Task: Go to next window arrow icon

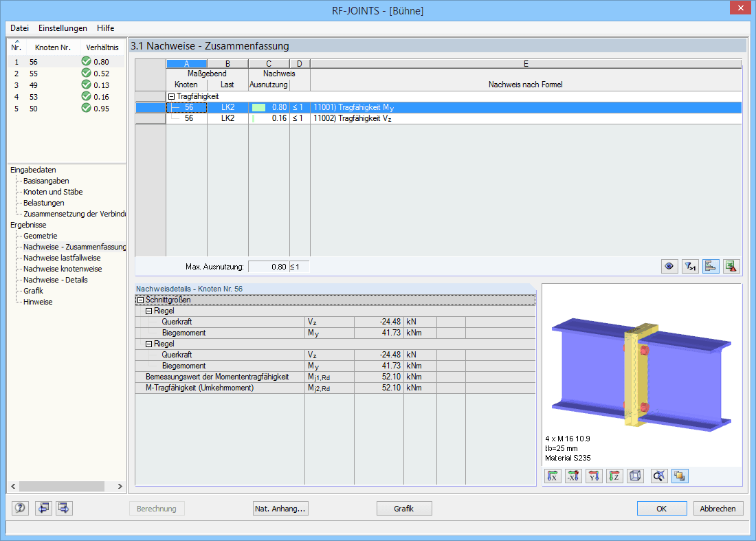Action: [64, 508]
